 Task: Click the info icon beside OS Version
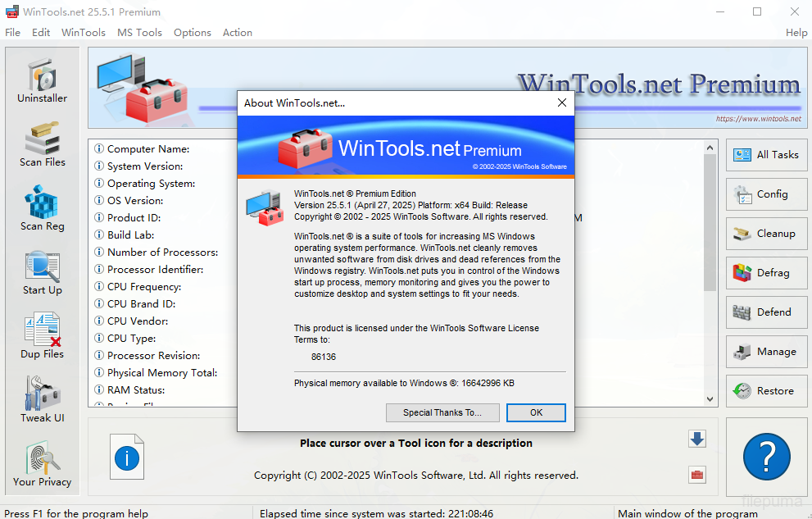[x=99, y=200]
